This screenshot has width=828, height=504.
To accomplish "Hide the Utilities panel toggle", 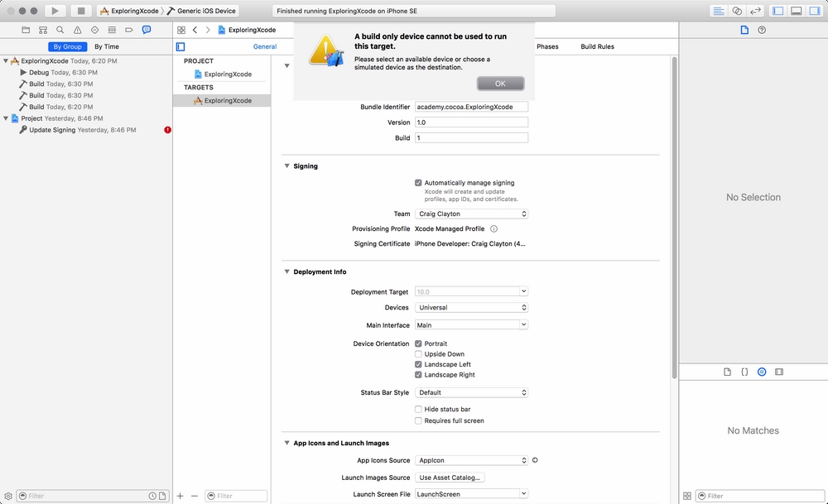I will [x=815, y=11].
